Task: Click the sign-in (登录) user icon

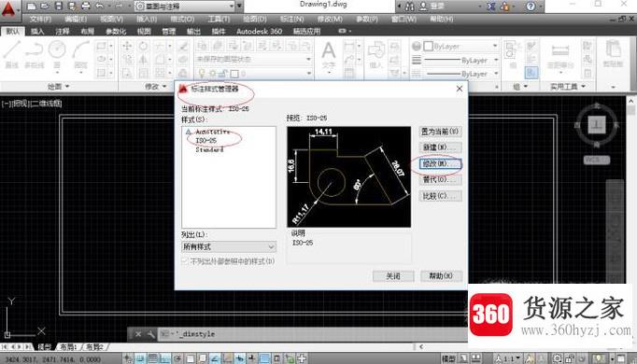Action: coord(423,7)
